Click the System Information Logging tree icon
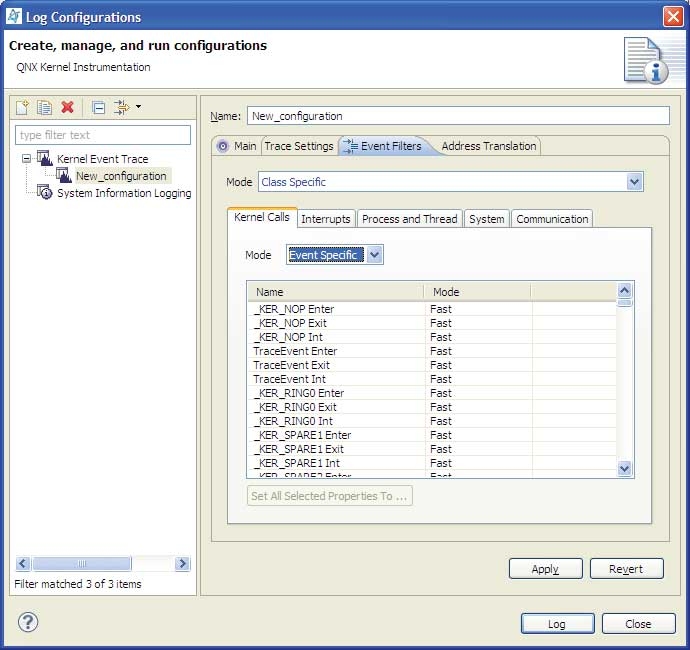 (45, 193)
